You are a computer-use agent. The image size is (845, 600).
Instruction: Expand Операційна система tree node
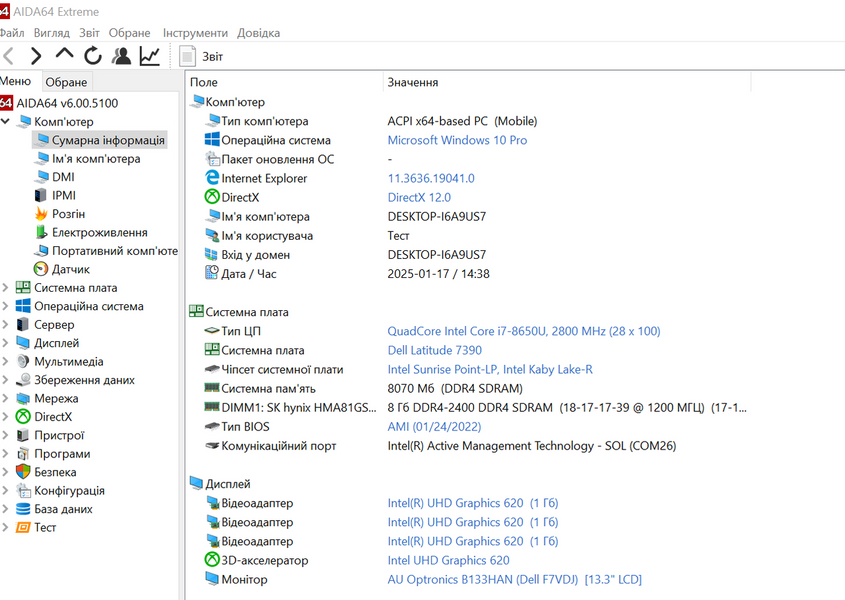(5, 306)
